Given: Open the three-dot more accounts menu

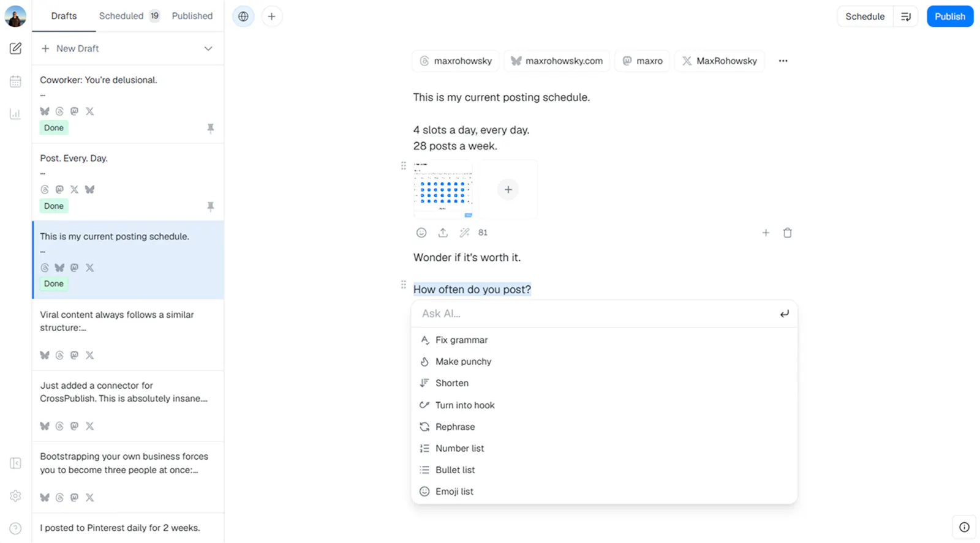Looking at the screenshot, I should pyautogui.click(x=783, y=61).
